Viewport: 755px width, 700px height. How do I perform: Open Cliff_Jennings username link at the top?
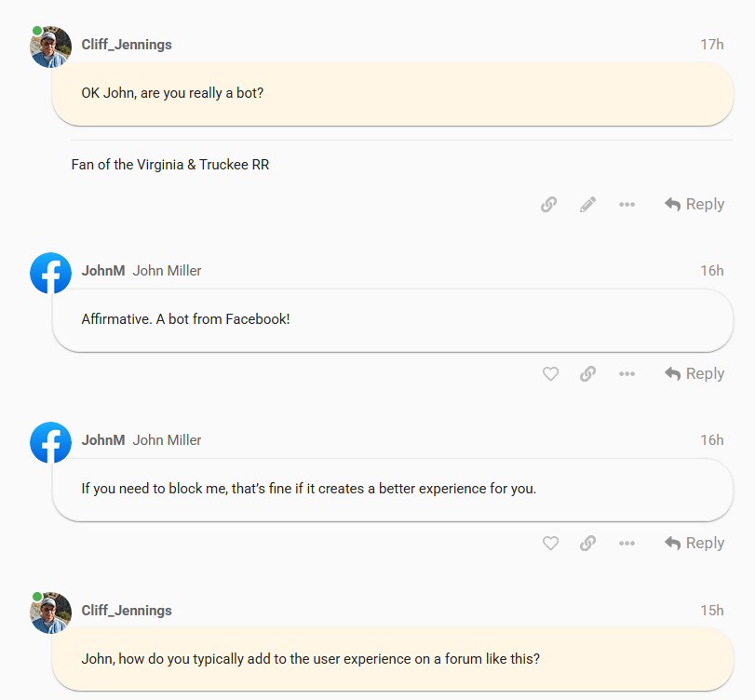coord(127,45)
